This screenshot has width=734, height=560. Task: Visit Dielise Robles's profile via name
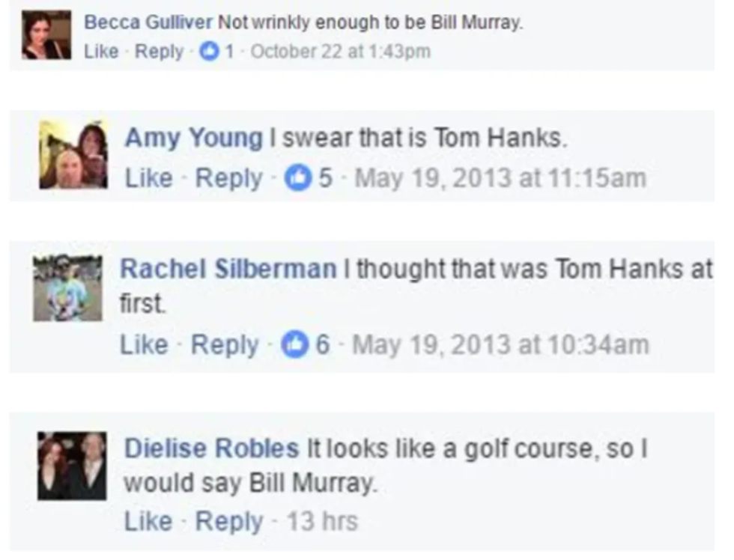210,448
